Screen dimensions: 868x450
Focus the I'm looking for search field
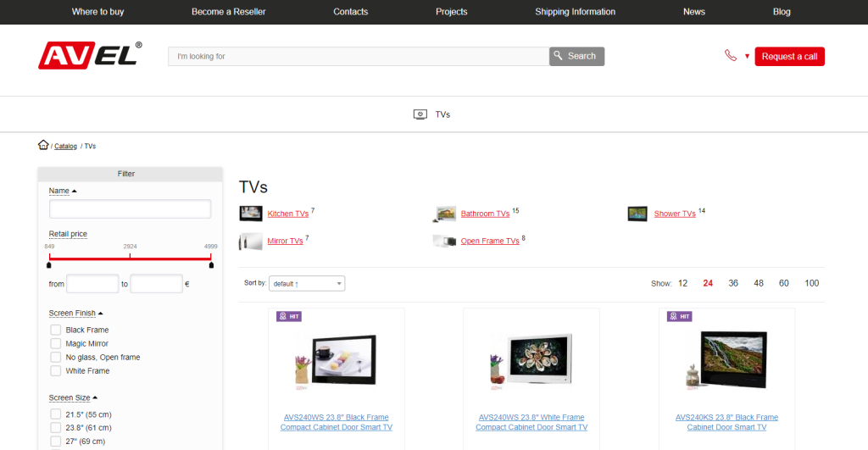tap(359, 57)
